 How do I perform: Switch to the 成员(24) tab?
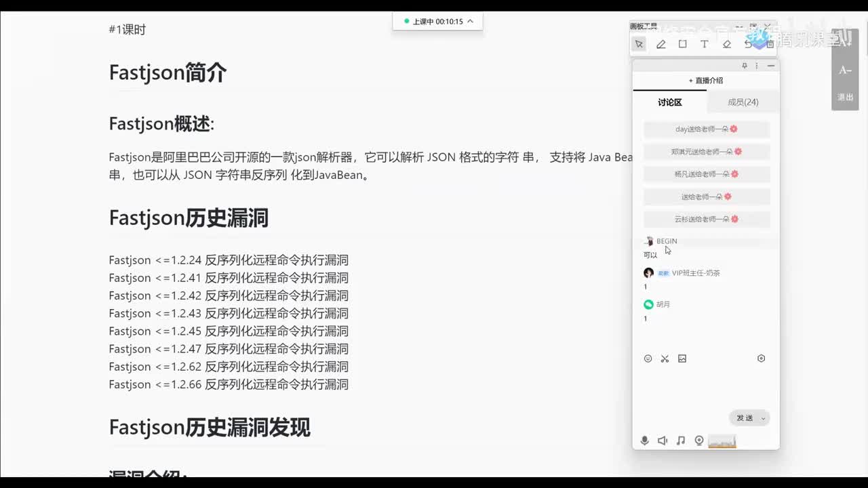tap(743, 102)
